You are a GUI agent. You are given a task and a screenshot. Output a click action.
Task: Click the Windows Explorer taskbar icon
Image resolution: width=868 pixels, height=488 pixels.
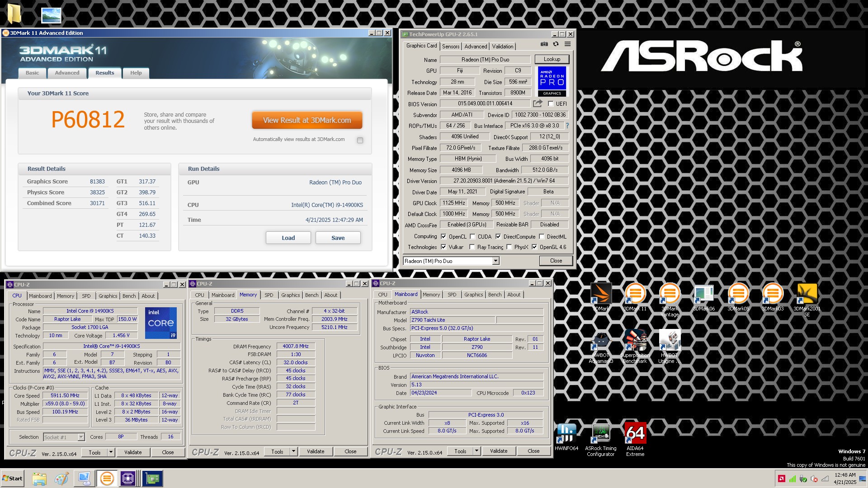pos(39,478)
